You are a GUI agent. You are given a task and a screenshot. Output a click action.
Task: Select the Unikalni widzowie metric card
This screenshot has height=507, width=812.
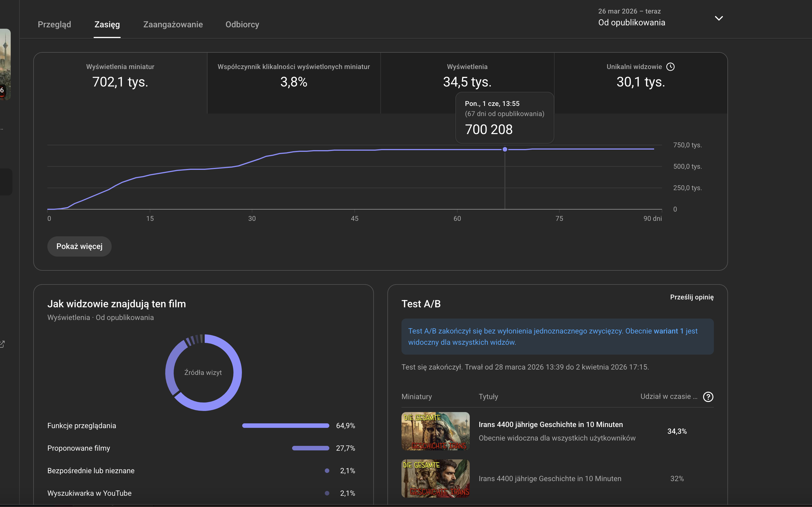tap(641, 83)
